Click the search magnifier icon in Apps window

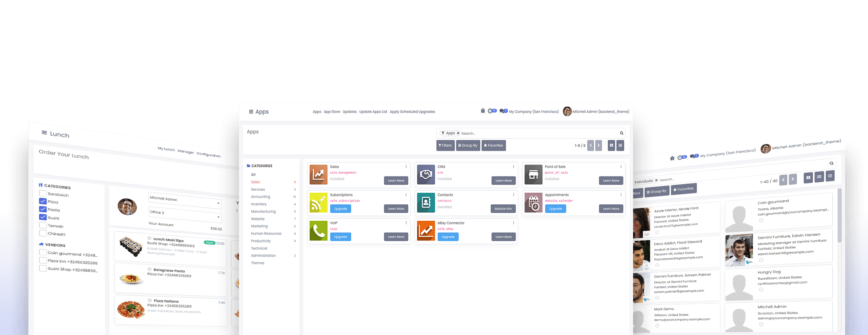click(x=621, y=133)
